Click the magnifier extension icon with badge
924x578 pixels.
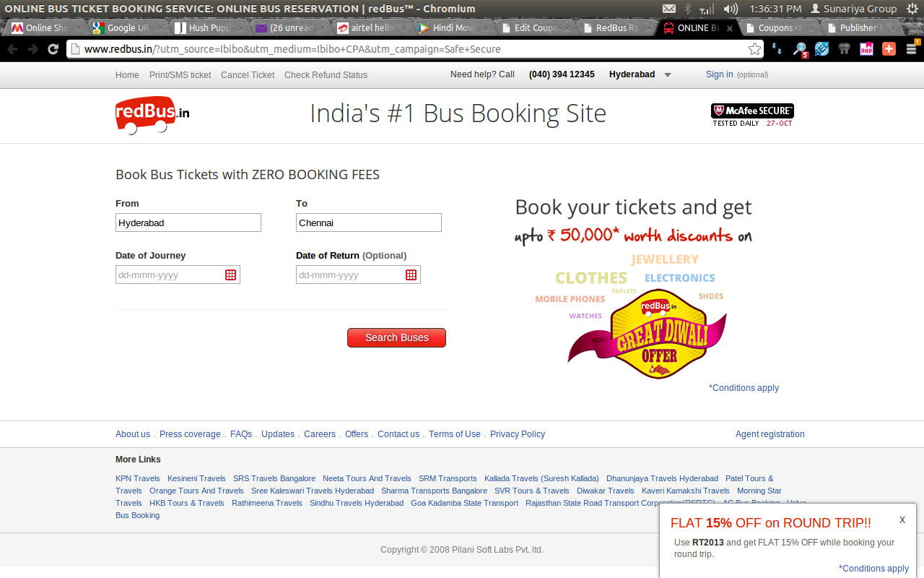pos(800,49)
